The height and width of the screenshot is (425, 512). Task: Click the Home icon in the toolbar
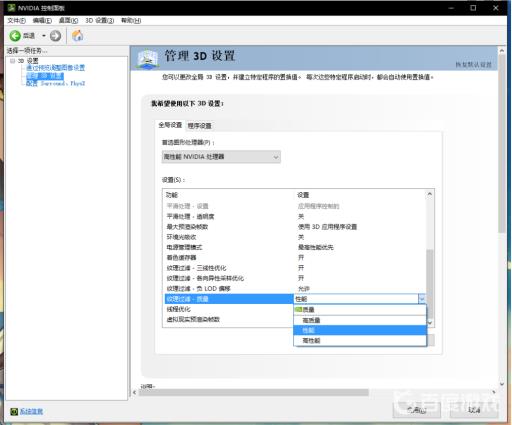pyautogui.click(x=77, y=36)
